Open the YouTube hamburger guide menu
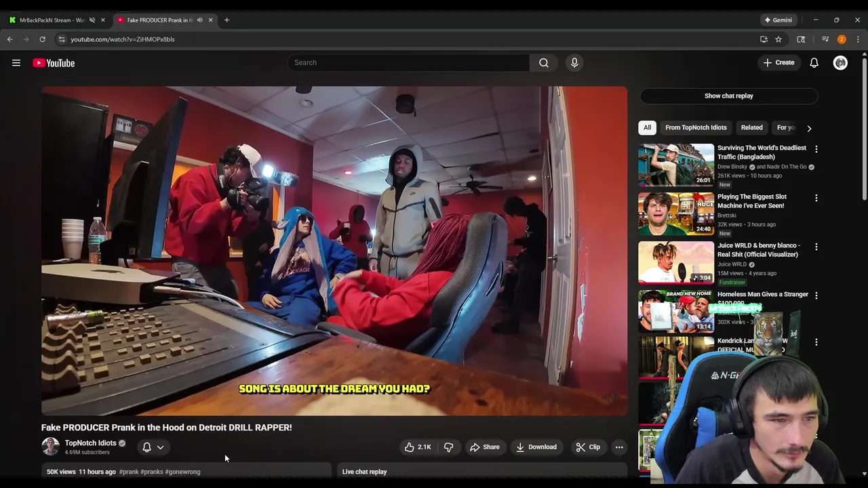This screenshot has height=488, width=868. [x=16, y=63]
